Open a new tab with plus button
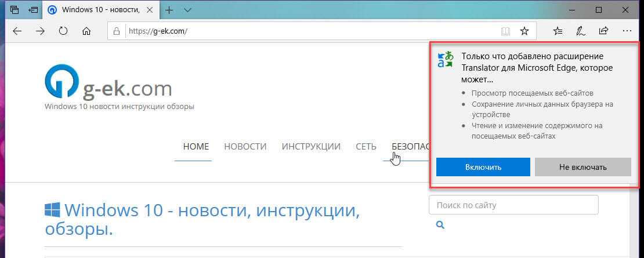Viewport: 644px width, 258px height. tap(169, 10)
